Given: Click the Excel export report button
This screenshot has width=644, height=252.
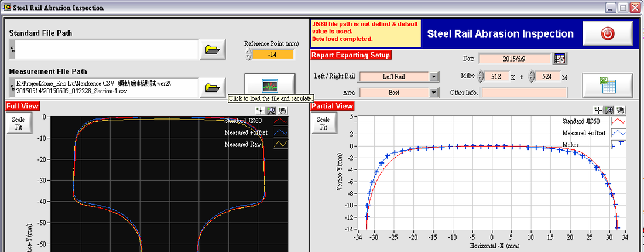Looking at the screenshot, I should click(608, 86).
